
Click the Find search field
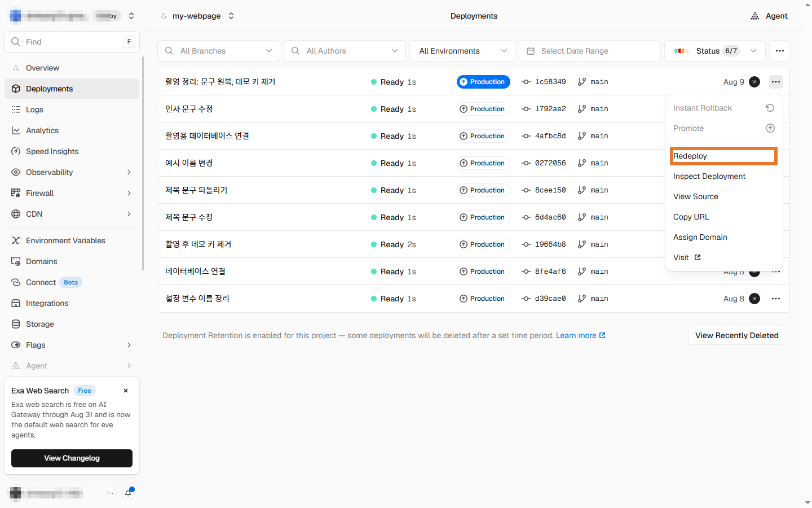(x=72, y=42)
